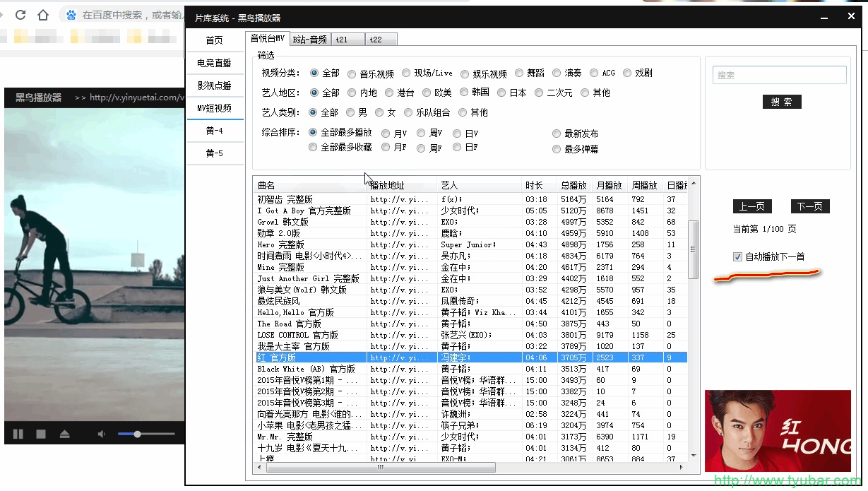The width and height of the screenshot is (868, 491).
Task: Switch to 音悦台MV tab
Action: (268, 39)
